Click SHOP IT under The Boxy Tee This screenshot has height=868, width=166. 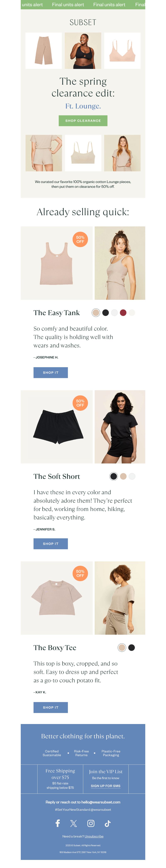click(50, 707)
